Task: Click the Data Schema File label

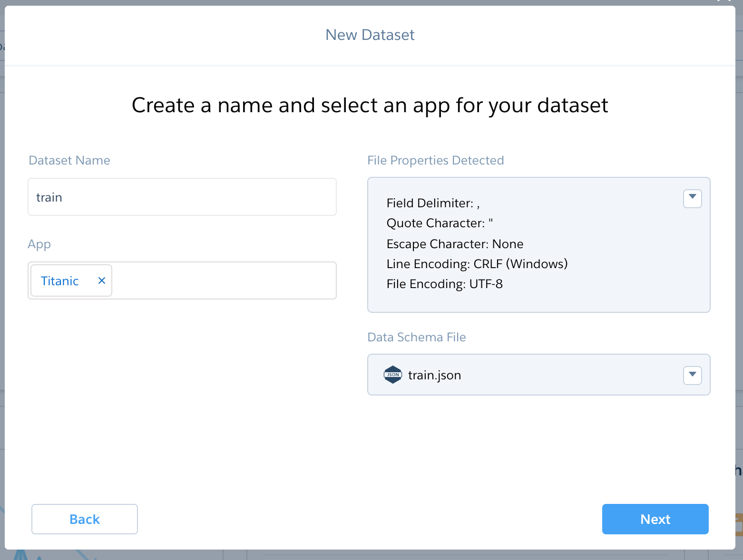Action: [x=416, y=337]
